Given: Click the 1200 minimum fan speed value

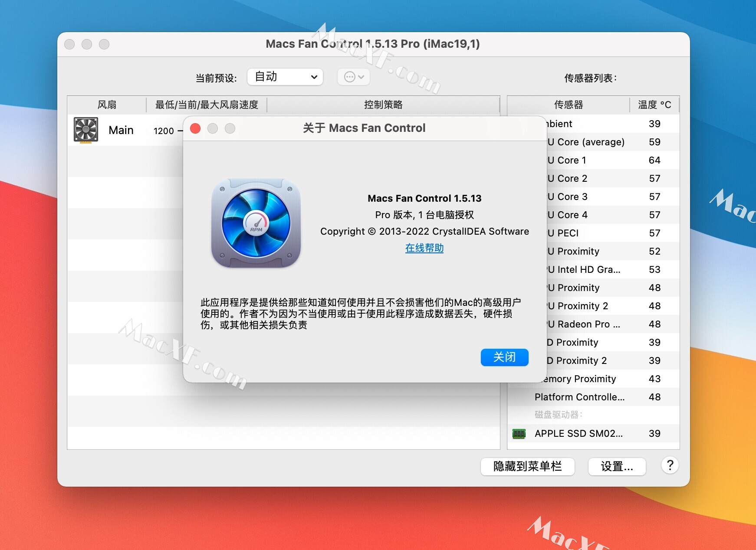Looking at the screenshot, I should click(x=164, y=131).
